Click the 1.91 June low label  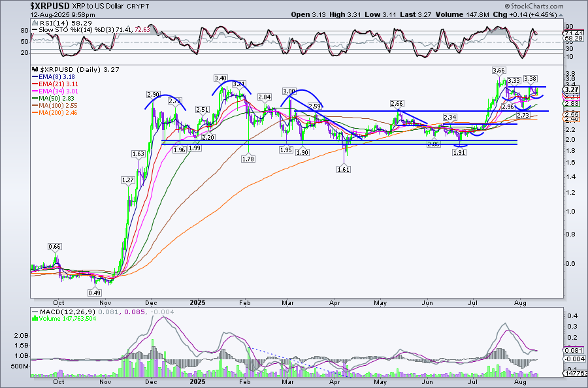pos(459,153)
